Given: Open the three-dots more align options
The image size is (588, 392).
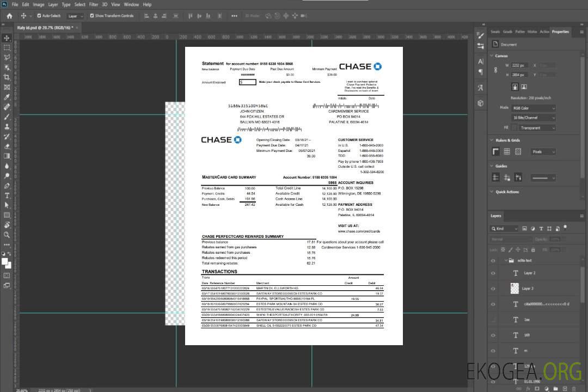Looking at the screenshot, I should (x=234, y=16).
